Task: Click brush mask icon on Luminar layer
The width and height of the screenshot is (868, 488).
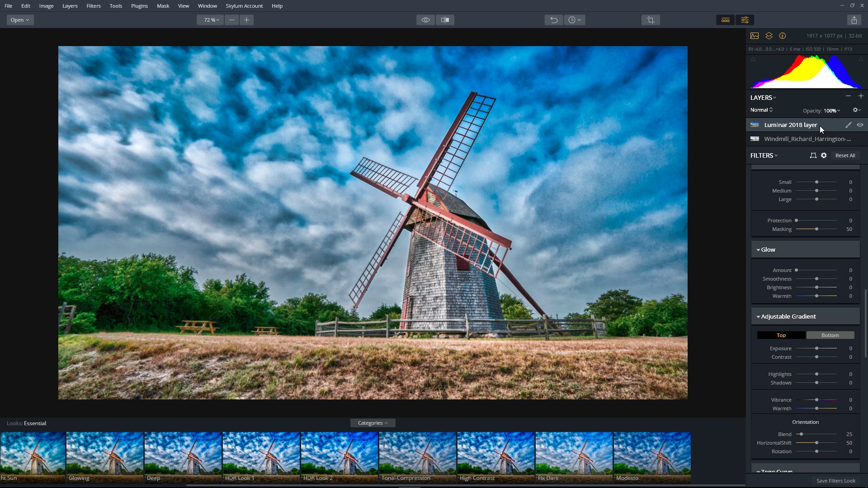Action: pyautogui.click(x=848, y=125)
